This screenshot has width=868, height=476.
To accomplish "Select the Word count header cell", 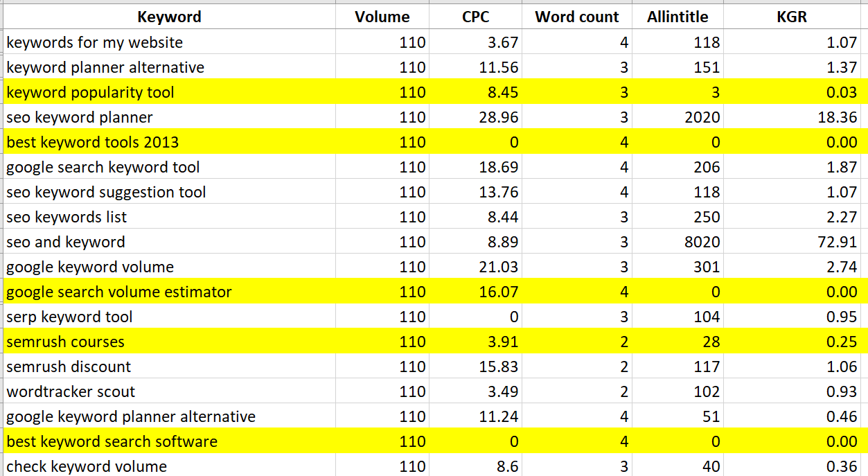I will (x=576, y=17).
